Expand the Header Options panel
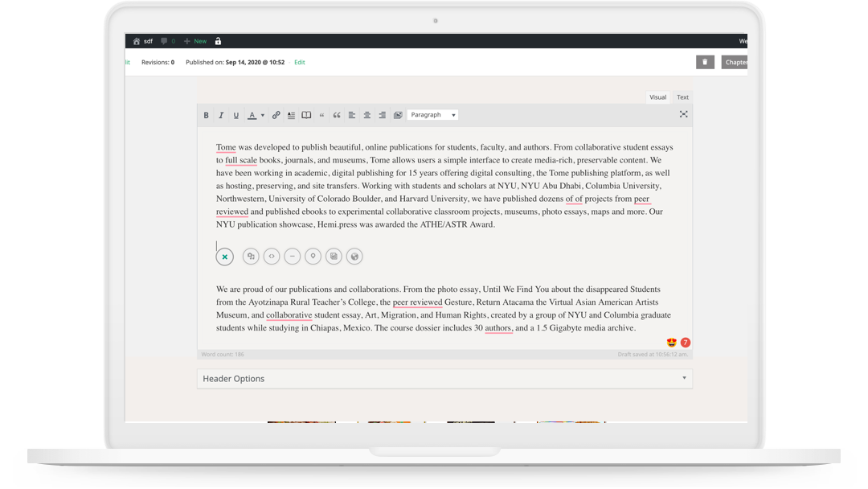868x489 pixels. tap(685, 378)
